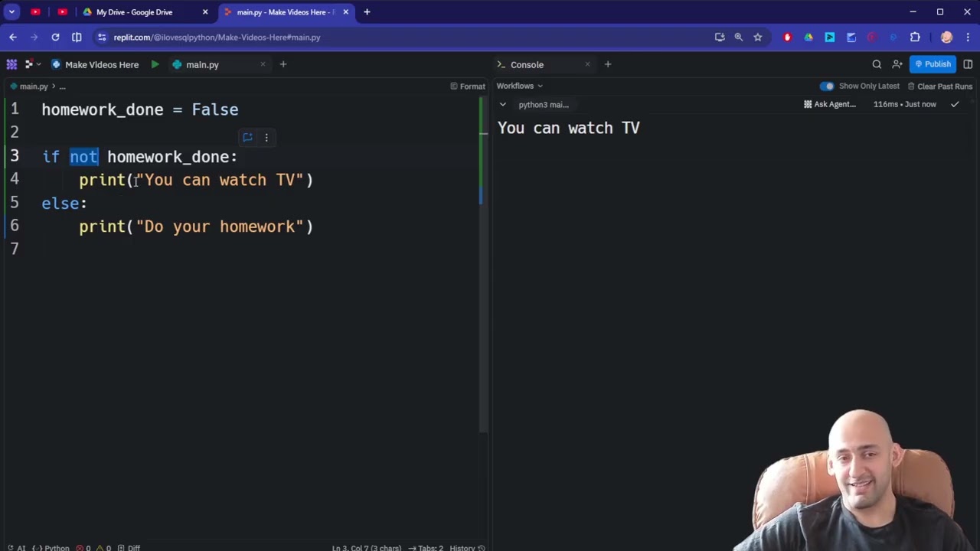Add a new tab in the console pane
Viewport: 980px width, 551px height.
click(608, 64)
